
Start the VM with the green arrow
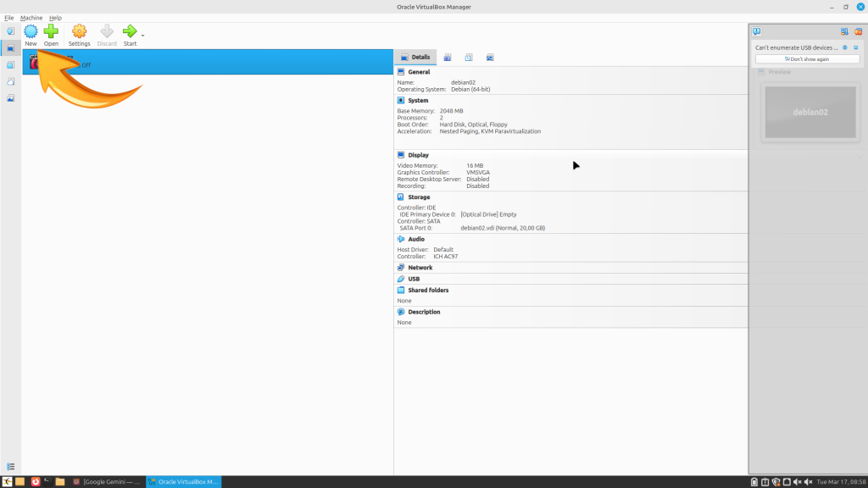pyautogui.click(x=130, y=32)
